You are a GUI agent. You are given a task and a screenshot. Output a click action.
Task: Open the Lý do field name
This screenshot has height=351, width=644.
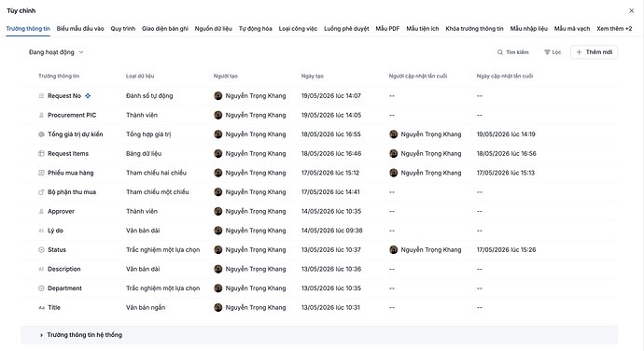[55, 231]
